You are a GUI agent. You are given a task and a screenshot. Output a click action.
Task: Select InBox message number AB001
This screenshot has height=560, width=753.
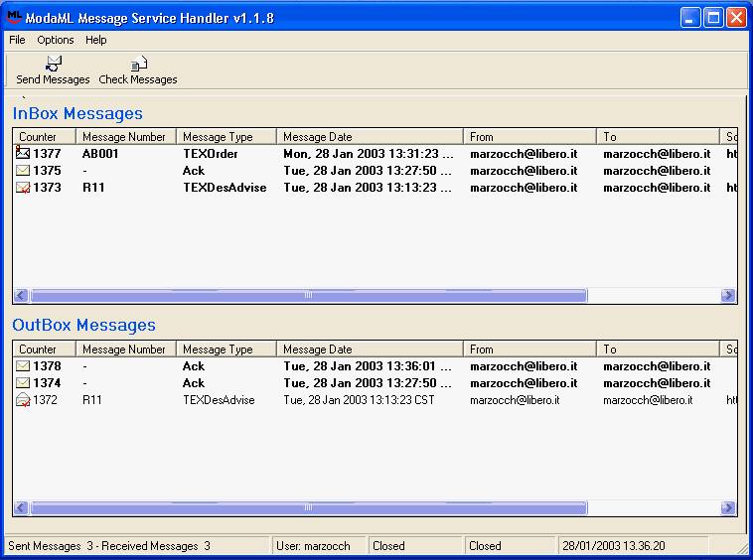coord(100,154)
